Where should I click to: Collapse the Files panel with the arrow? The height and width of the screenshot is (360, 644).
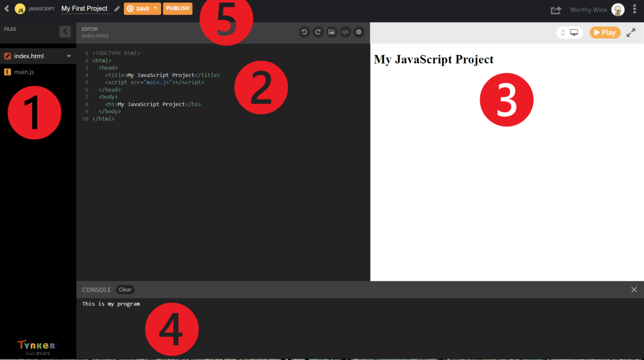point(65,32)
